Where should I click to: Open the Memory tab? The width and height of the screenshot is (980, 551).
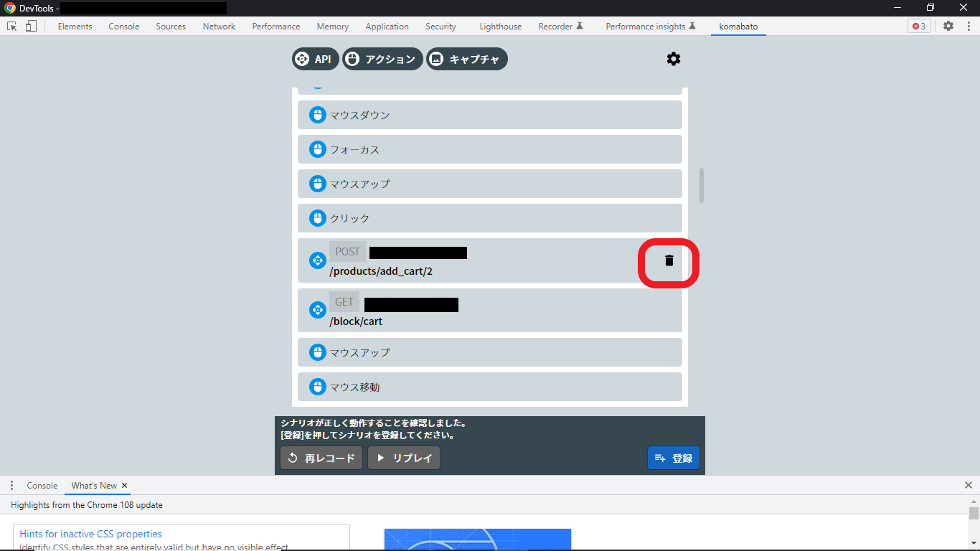[333, 26]
